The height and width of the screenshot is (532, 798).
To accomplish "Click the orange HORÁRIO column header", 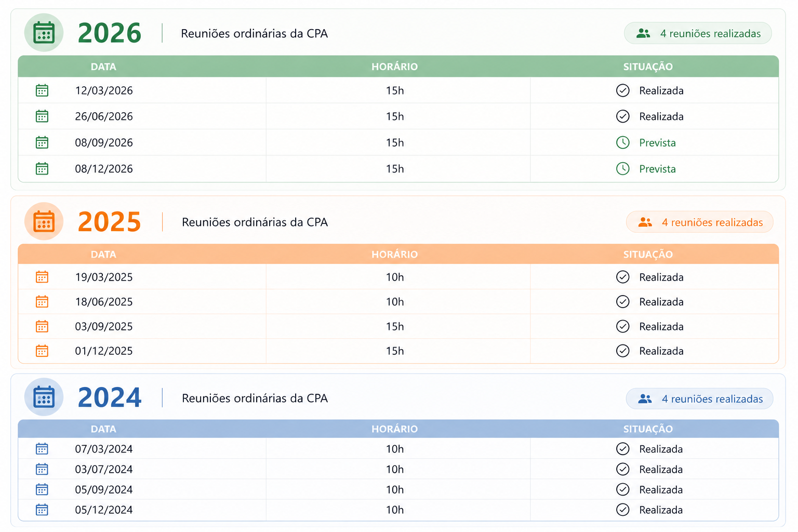I will coord(394,255).
